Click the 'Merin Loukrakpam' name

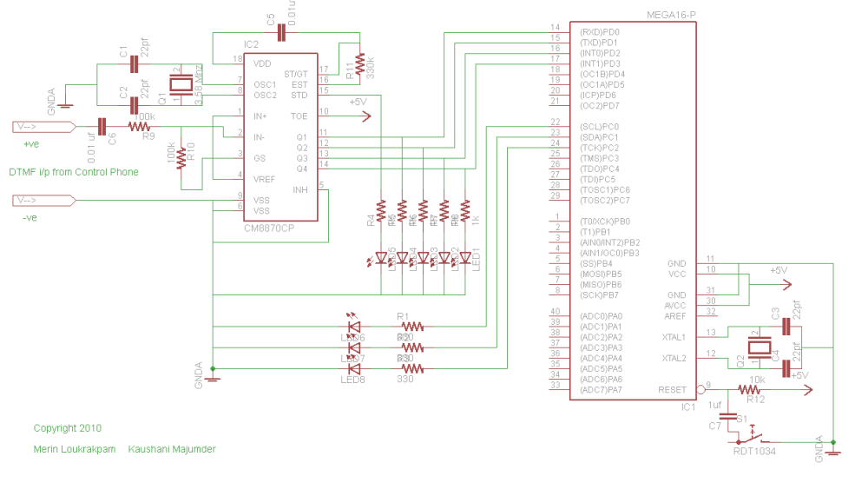[74, 449]
